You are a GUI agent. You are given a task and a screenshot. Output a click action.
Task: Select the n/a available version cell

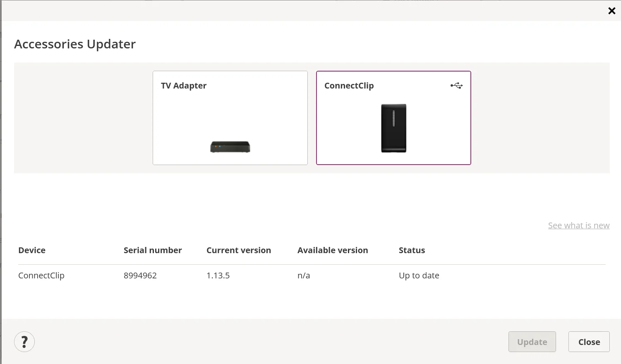(x=304, y=275)
